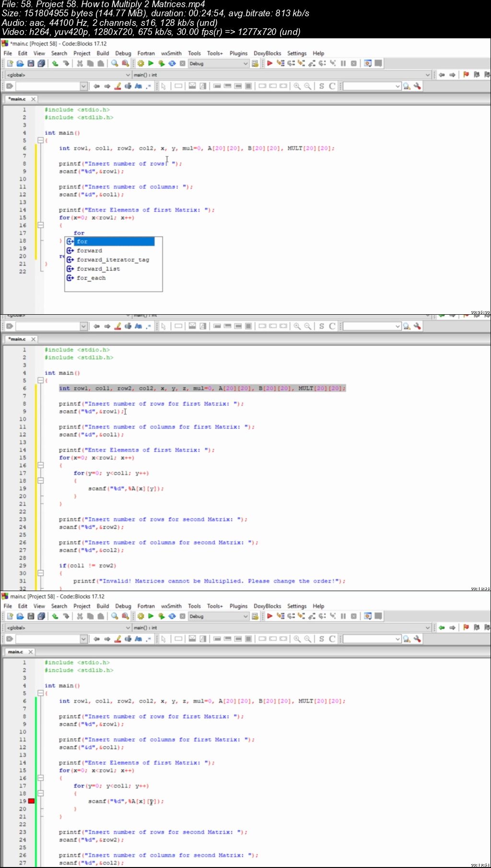Screen dimensions: 491x868
Task: Click Redo arrow in first frame toolbar
Action: coord(66,63)
